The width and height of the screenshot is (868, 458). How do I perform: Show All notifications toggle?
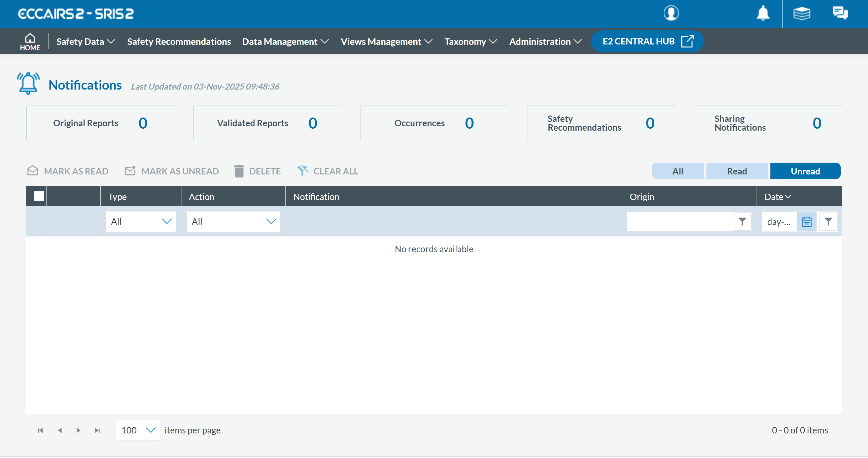[678, 171]
